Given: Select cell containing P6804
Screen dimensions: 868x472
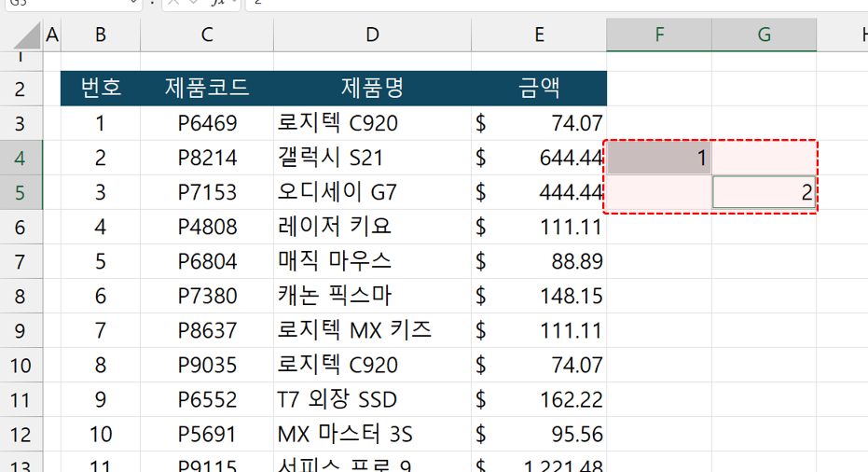Looking at the screenshot, I should 206,261.
